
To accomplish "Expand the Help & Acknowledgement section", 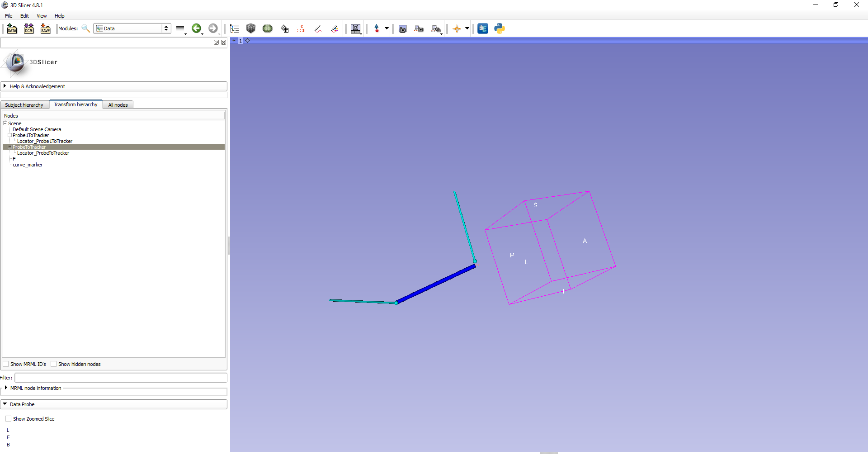I will 5,86.
